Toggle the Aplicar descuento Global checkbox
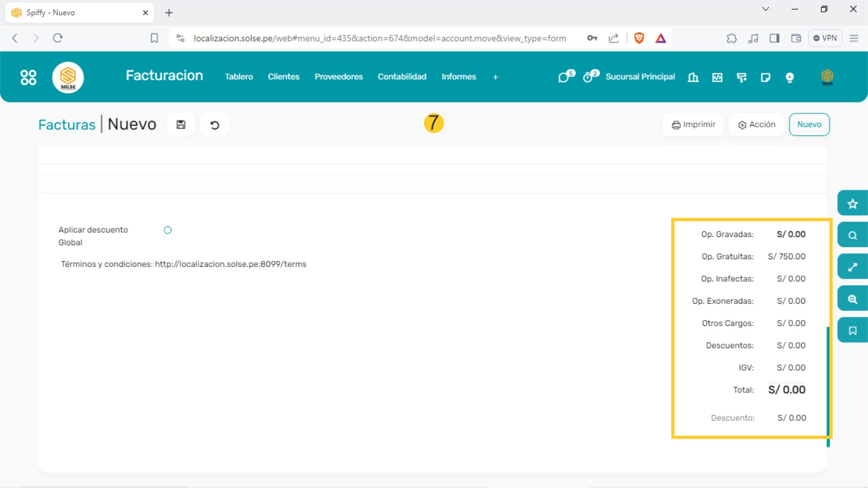 coord(168,230)
